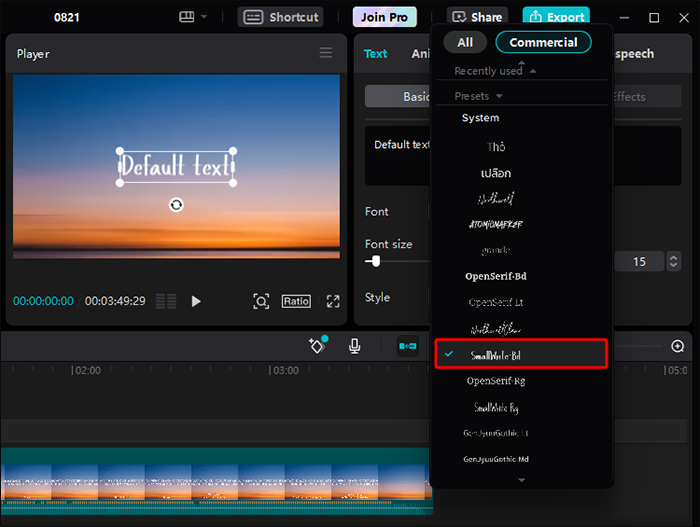700x527 pixels.
Task: Select the All font filter
Action: (x=465, y=42)
